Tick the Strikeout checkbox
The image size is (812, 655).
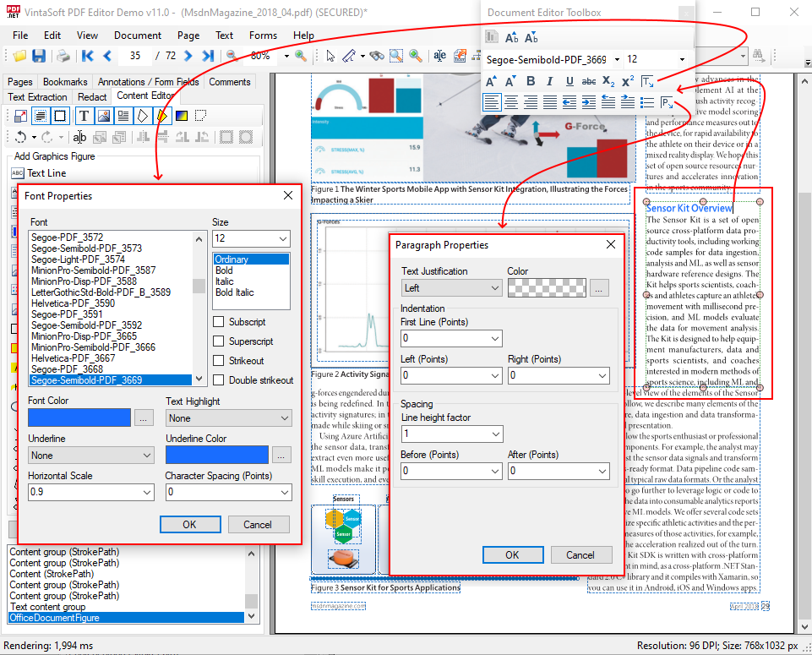pyautogui.click(x=219, y=360)
